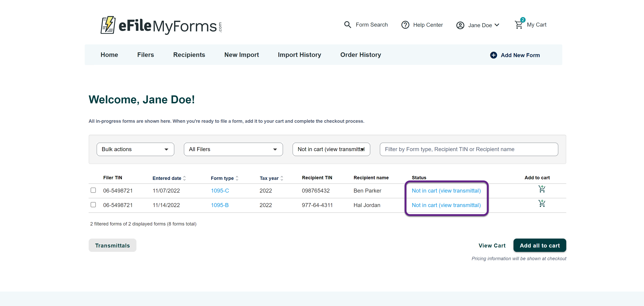644x306 pixels.
Task: Open the Not in cart status filter dropdown
Action: 331,149
